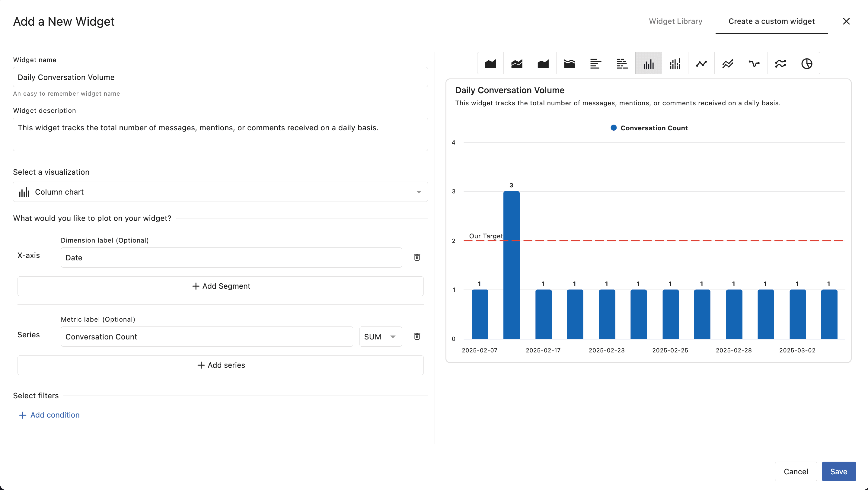
Task: Choose the stacked area chart icon
Action: (517, 64)
